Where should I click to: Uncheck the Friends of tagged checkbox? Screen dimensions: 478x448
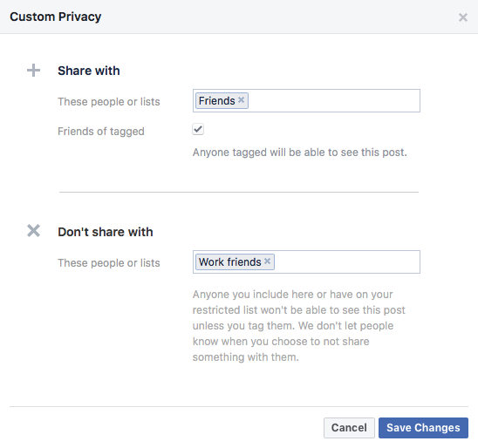198,130
